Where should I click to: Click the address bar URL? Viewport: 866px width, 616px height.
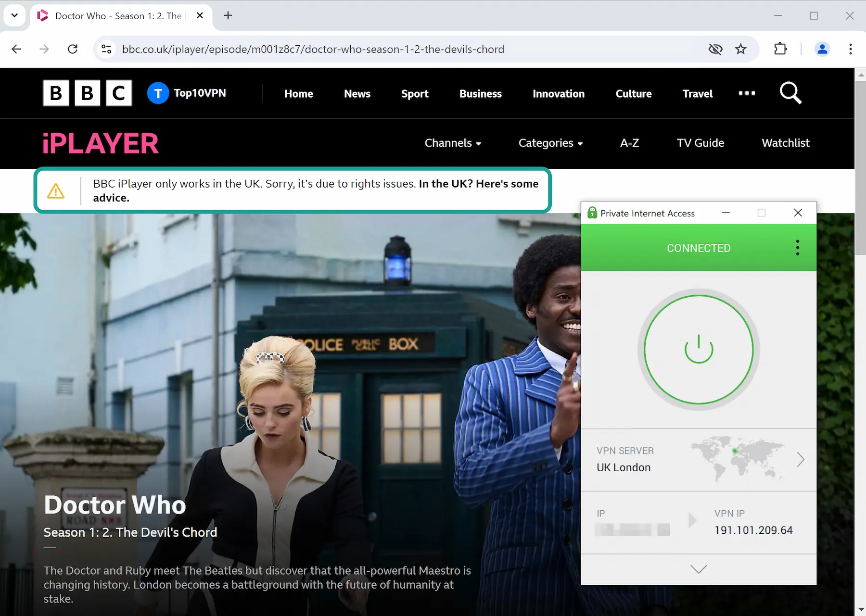coord(313,49)
